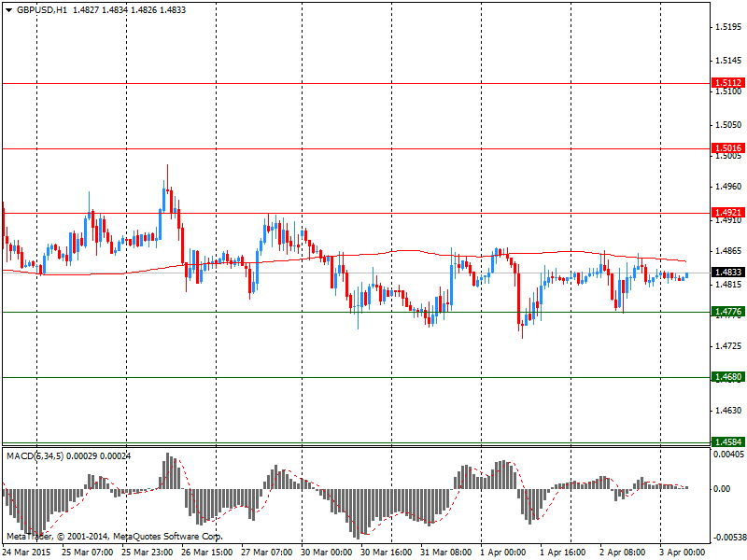The image size is (747, 560).
Task: Click the 1.5145 price scale value
Action: click(728, 61)
